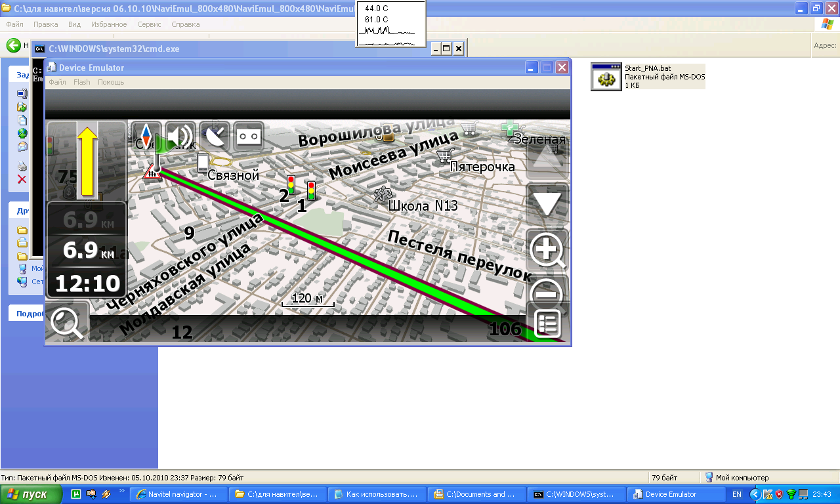The height and width of the screenshot is (504, 840).
Task: Mute sound with the speaker icon
Action: pyautogui.click(x=180, y=136)
